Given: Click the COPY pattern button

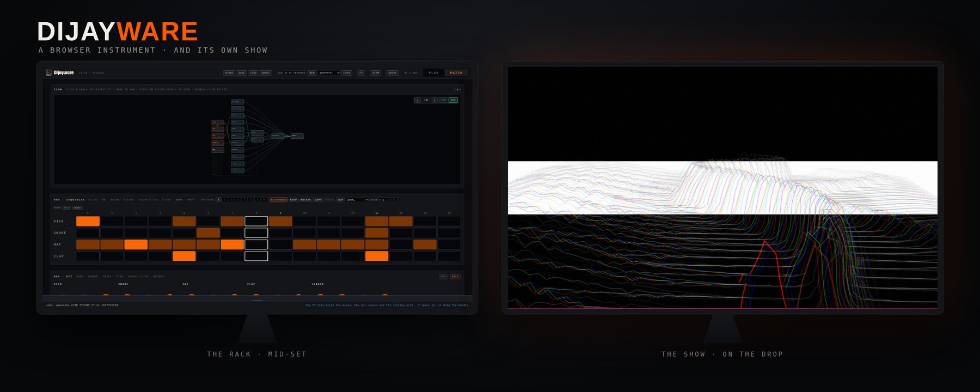Looking at the screenshot, I should pyautogui.click(x=318, y=200).
